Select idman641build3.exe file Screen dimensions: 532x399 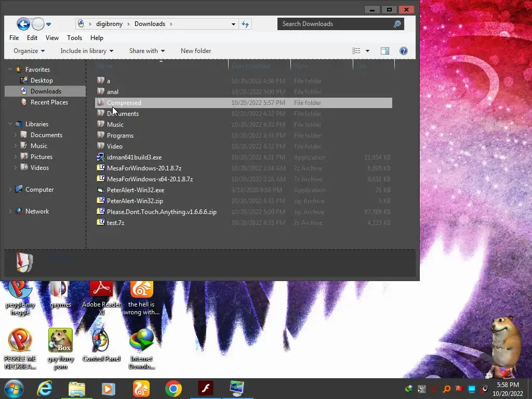click(x=134, y=157)
